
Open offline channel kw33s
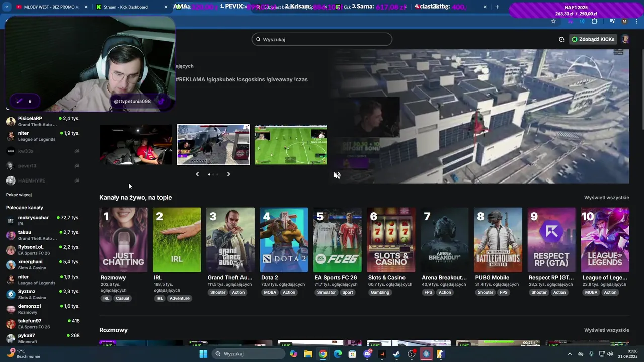pos(43,151)
